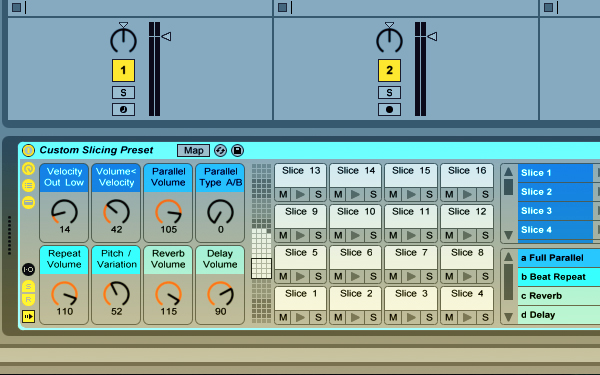Show or hide the chain list
The height and width of the screenshot is (375, 600).
[28, 186]
